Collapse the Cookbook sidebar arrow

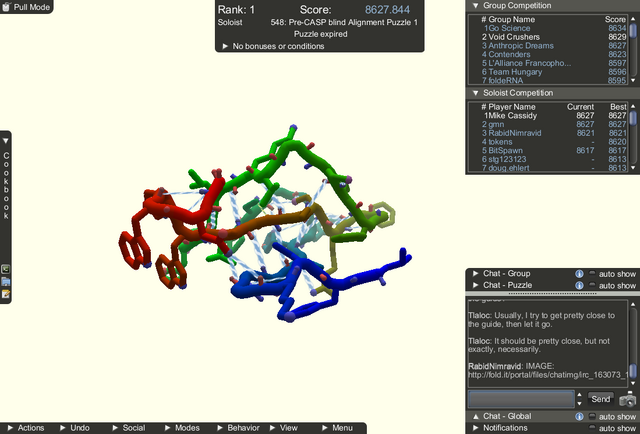coord(6,141)
